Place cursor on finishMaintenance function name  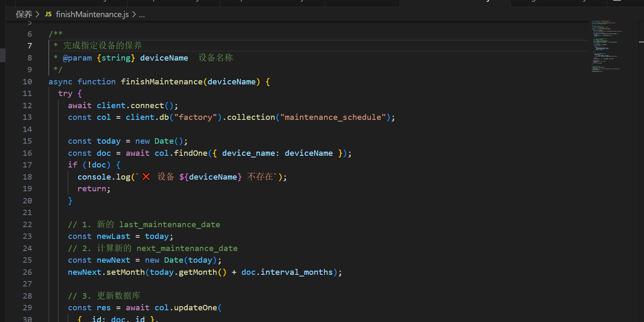(162, 81)
